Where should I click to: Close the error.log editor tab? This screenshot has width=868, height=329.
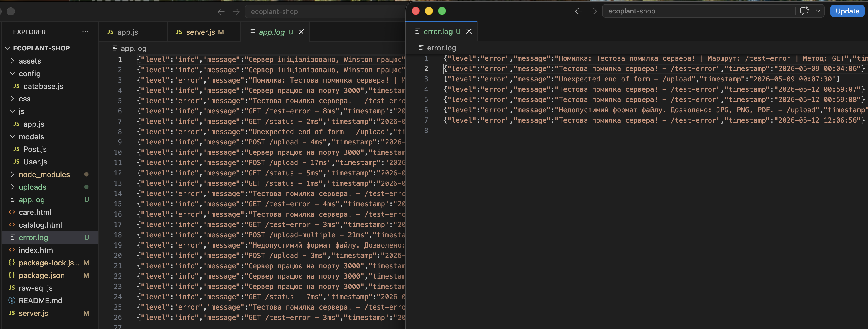pos(469,32)
